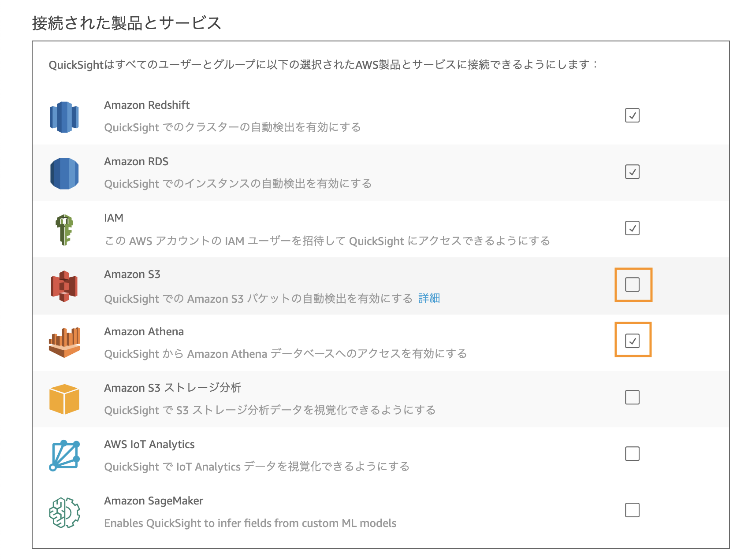Click the description starting QuickSightはすべてのユーザー

pyautogui.click(x=323, y=65)
